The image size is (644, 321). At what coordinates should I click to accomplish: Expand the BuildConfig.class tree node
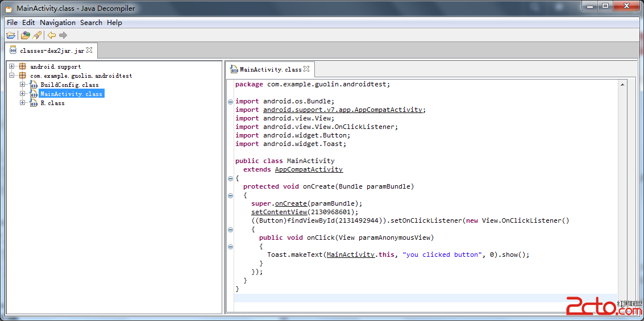(x=22, y=85)
